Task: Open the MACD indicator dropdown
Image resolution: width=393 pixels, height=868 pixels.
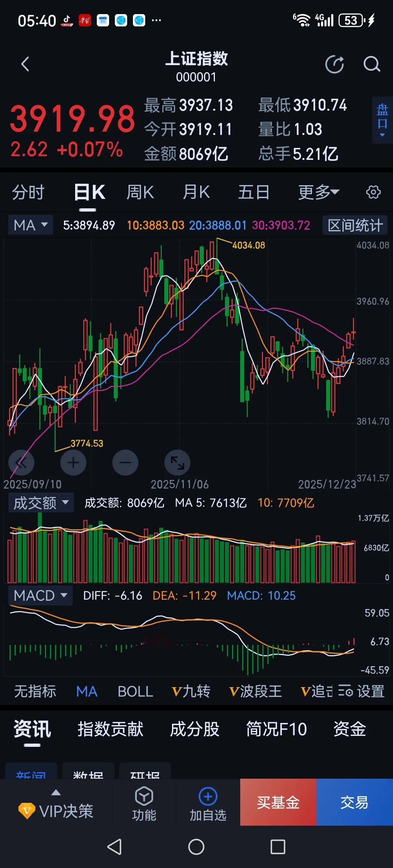Action: [x=40, y=595]
